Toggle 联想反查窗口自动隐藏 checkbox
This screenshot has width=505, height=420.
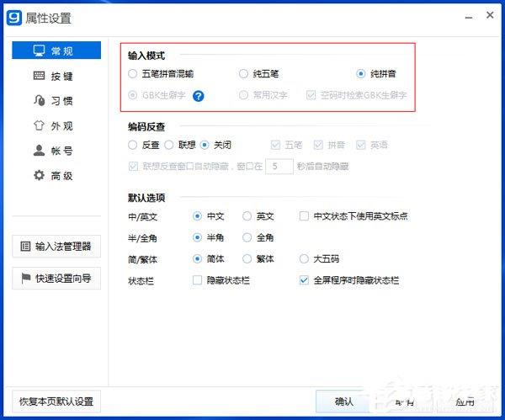(133, 166)
